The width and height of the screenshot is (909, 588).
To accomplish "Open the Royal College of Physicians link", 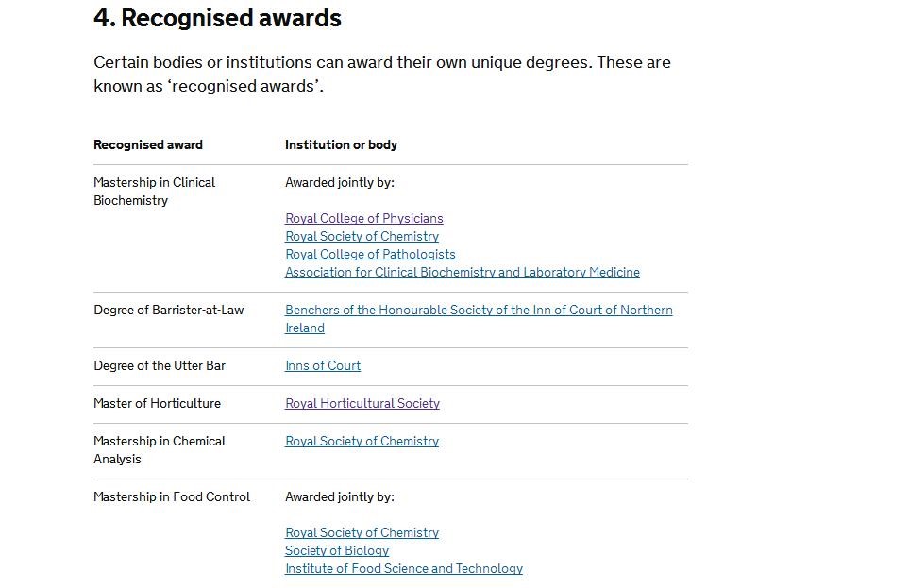I will point(363,218).
